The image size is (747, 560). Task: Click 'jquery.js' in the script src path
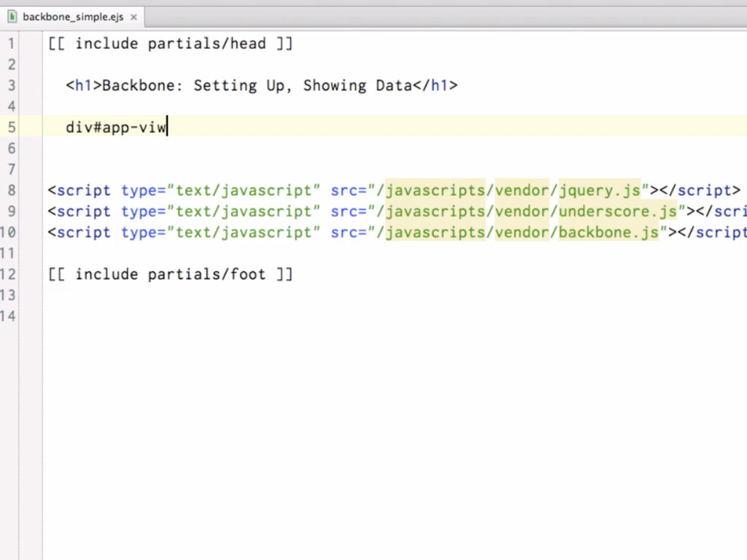coord(600,190)
